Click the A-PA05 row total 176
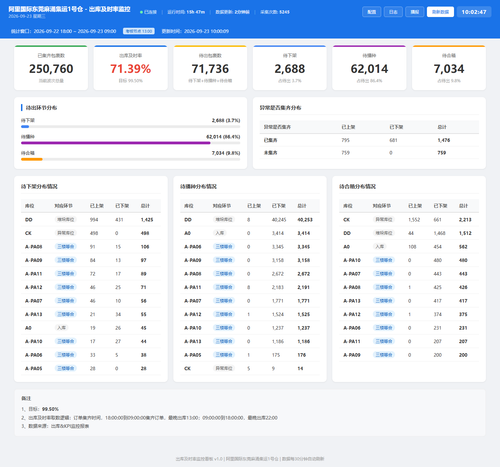This screenshot has width=500, height=467. [302, 355]
